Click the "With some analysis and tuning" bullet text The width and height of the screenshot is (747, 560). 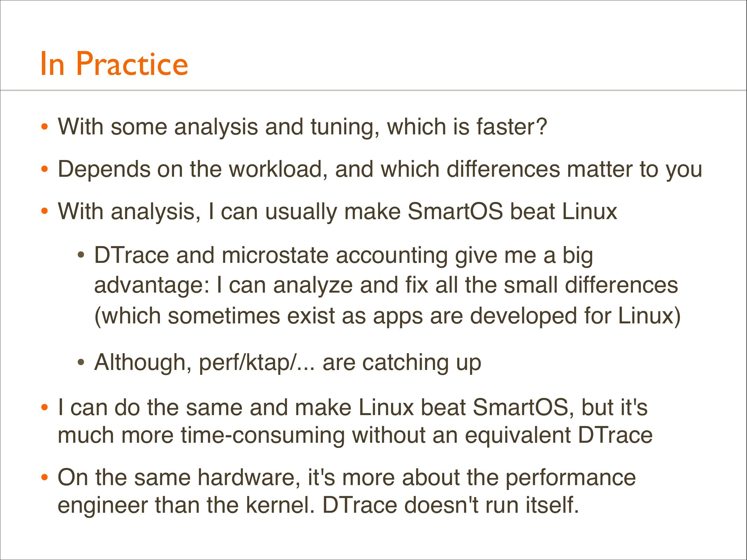pyautogui.click(x=302, y=126)
